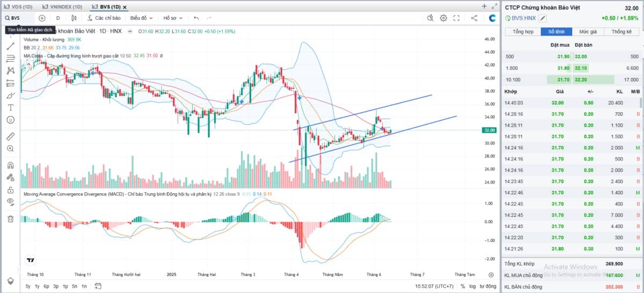Open quick search magnifier in toolbar

(430, 18)
